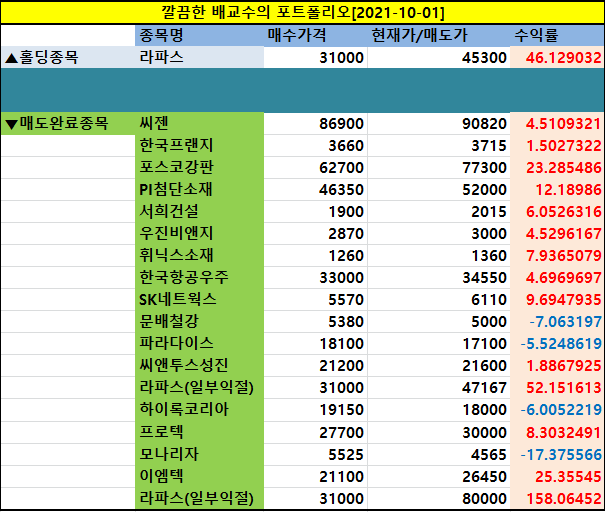Screen dimensions: 605x512
Task: Click the 수익률 column header
Action: point(557,35)
